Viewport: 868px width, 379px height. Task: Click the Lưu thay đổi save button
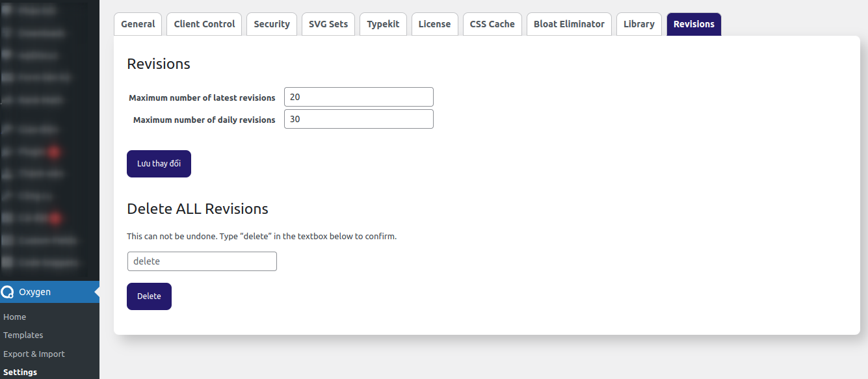tap(159, 164)
